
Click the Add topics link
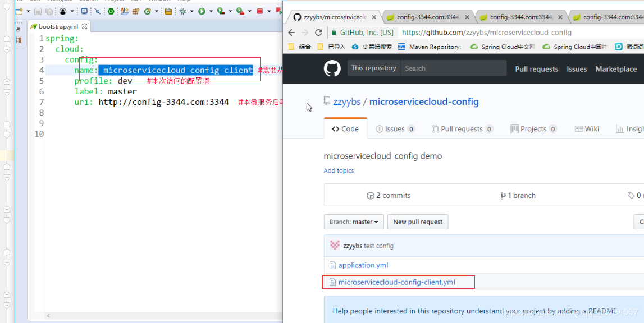[339, 170]
